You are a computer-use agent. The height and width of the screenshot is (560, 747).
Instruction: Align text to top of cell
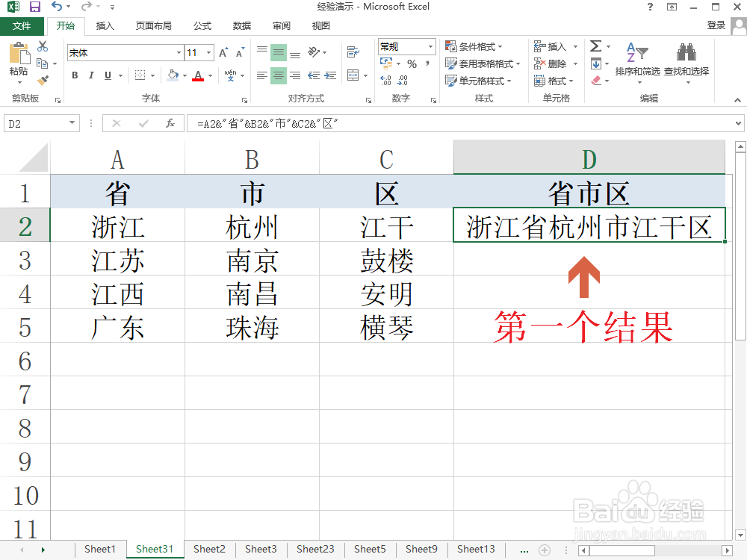click(262, 52)
